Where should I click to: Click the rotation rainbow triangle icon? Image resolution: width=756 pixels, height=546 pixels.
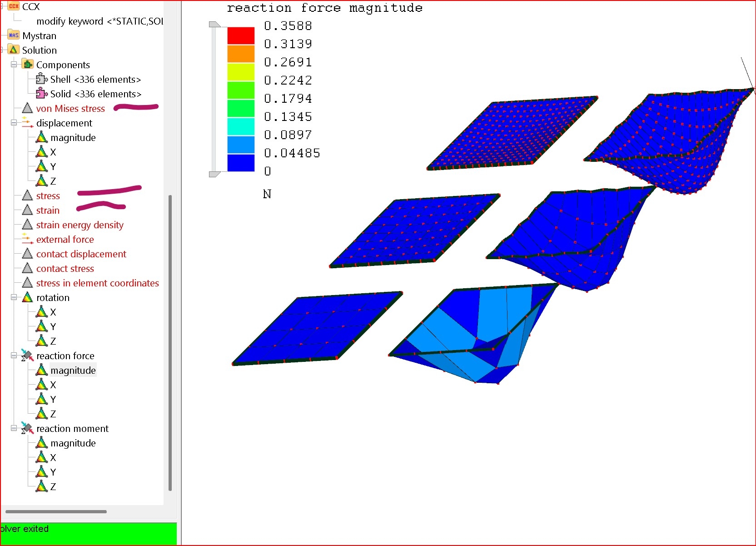click(27, 297)
